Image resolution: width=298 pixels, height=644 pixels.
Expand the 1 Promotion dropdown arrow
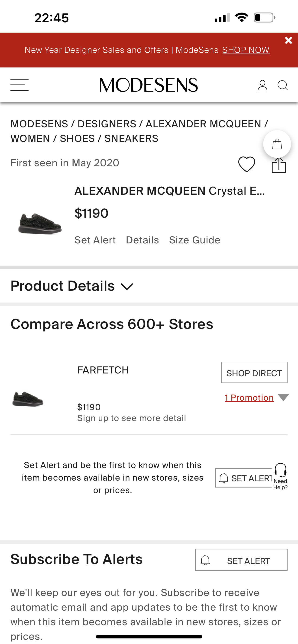point(283,398)
